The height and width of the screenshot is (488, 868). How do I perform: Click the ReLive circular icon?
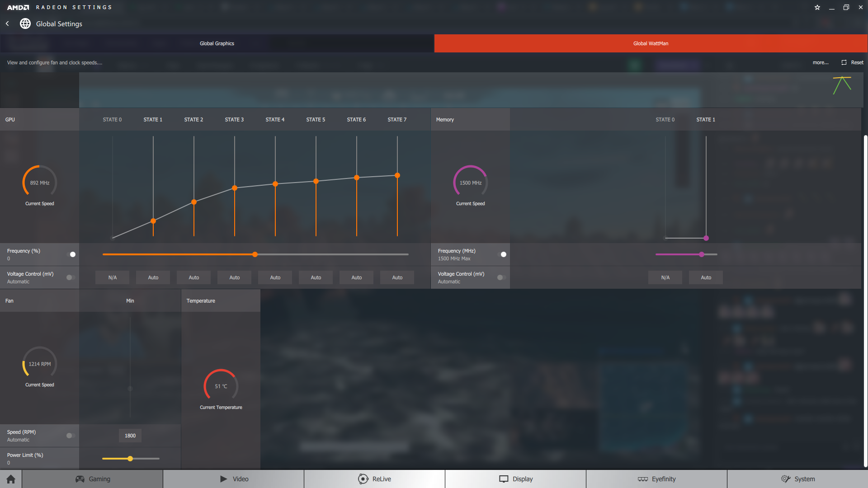[x=363, y=479]
